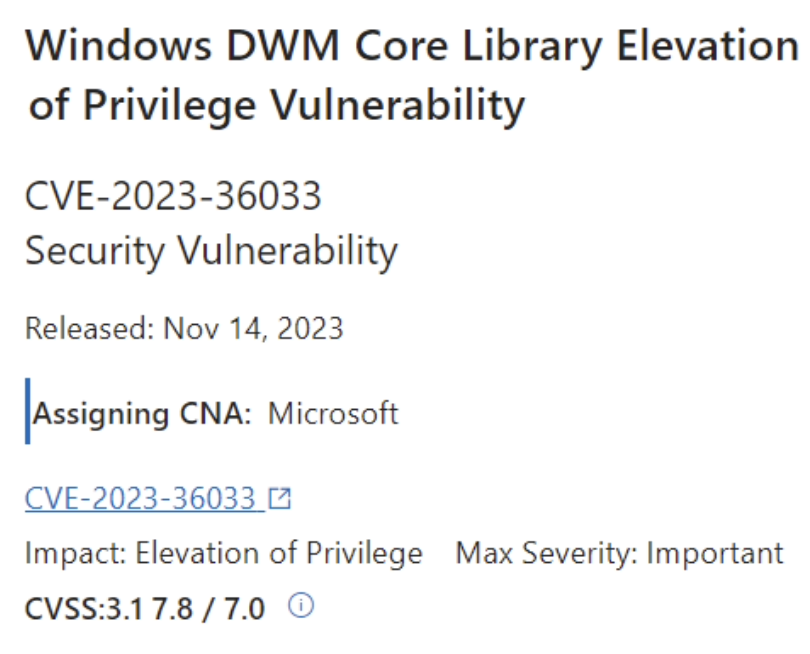Viewport: 810px width, 654px height.
Task: Click the large CVE-2023-36033 identifier text
Action: coord(173,196)
